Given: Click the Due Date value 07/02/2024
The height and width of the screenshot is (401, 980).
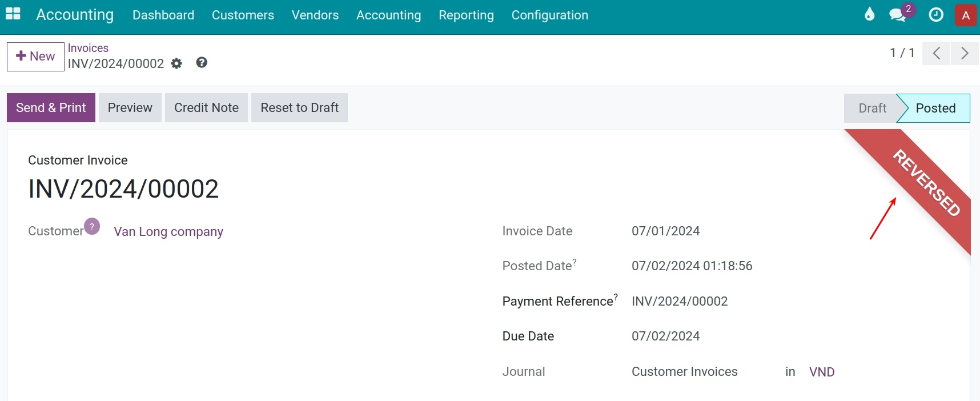Looking at the screenshot, I should [665, 336].
